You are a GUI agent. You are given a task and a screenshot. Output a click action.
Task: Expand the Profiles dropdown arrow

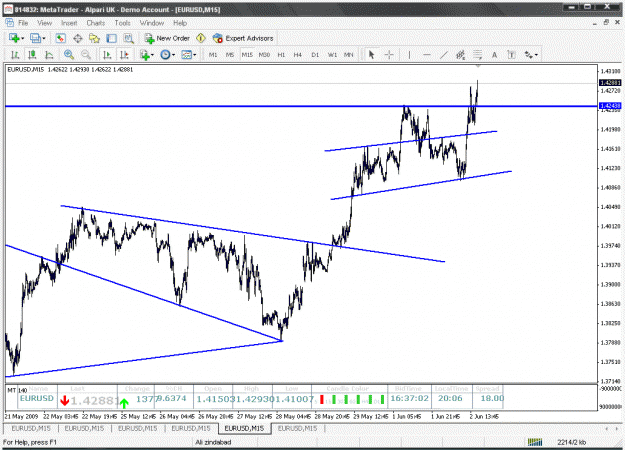tap(44, 38)
